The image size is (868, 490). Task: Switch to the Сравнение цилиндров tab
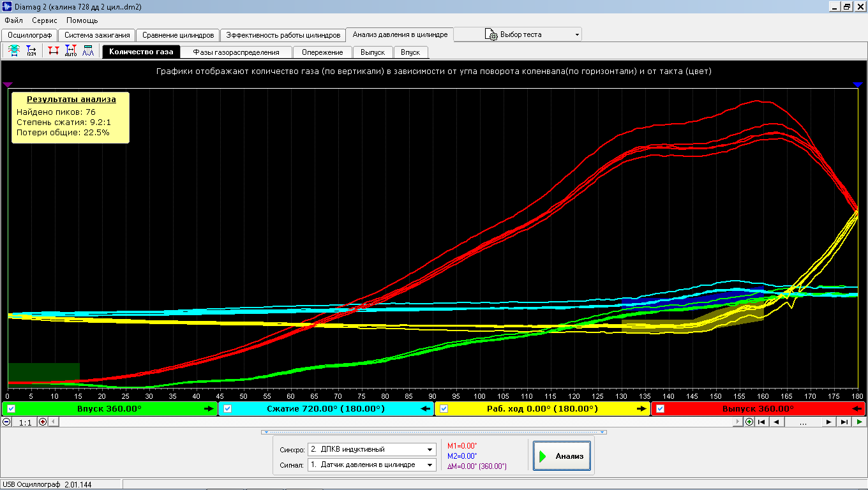point(178,35)
